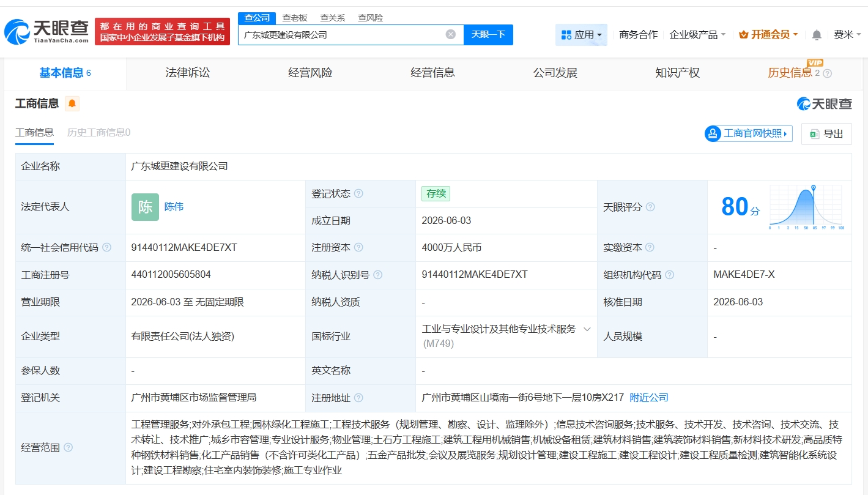The image size is (868, 495).
Task: Switch to 基本信息 tab
Action: [65, 73]
